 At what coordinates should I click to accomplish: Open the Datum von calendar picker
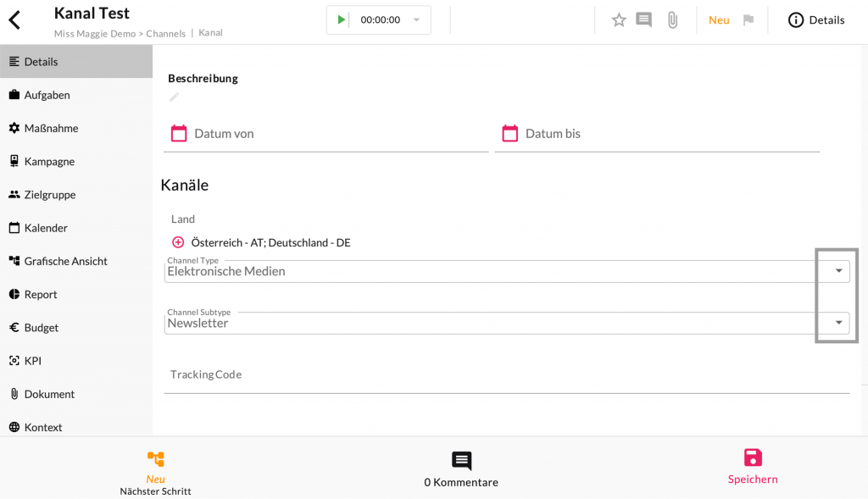(x=179, y=133)
